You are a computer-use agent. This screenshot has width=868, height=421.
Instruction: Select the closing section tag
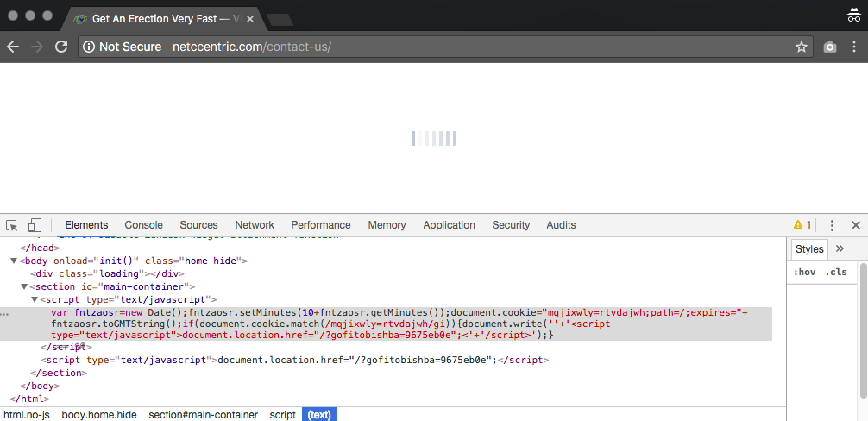pyautogui.click(x=59, y=373)
